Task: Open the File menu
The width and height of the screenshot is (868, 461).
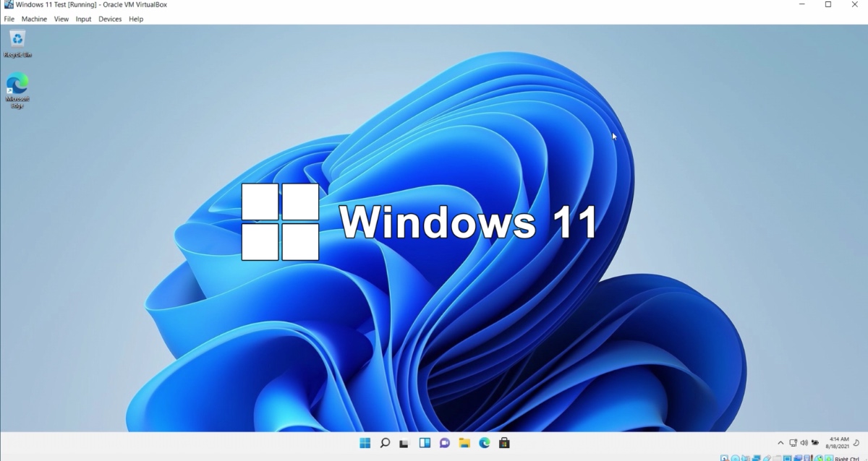Action: (x=9, y=19)
